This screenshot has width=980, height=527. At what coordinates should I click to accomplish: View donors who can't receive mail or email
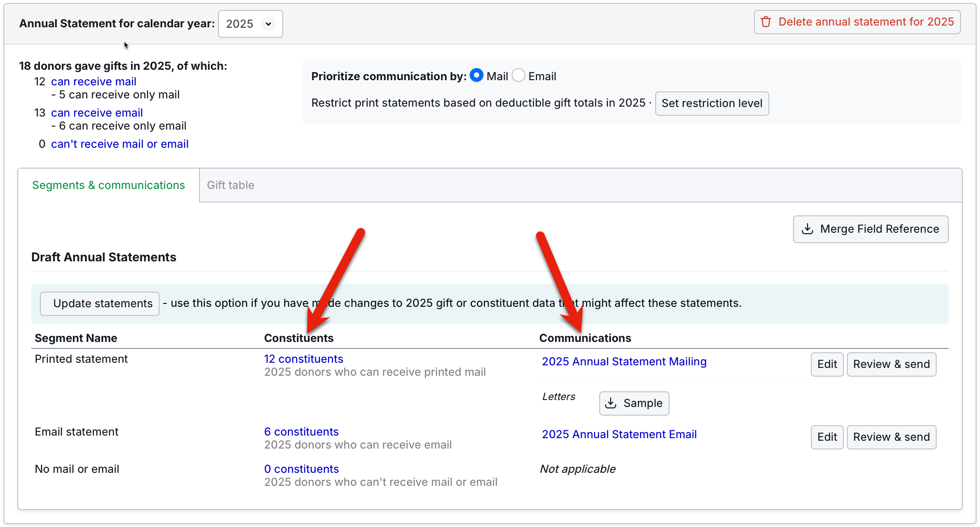[120, 144]
